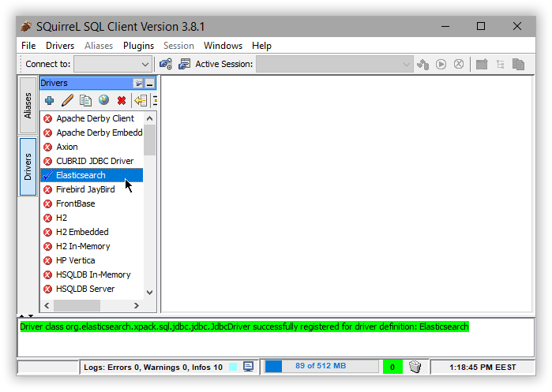This screenshot has width=552, height=392.
Task: Minimize the Drivers panel
Action: (x=150, y=83)
